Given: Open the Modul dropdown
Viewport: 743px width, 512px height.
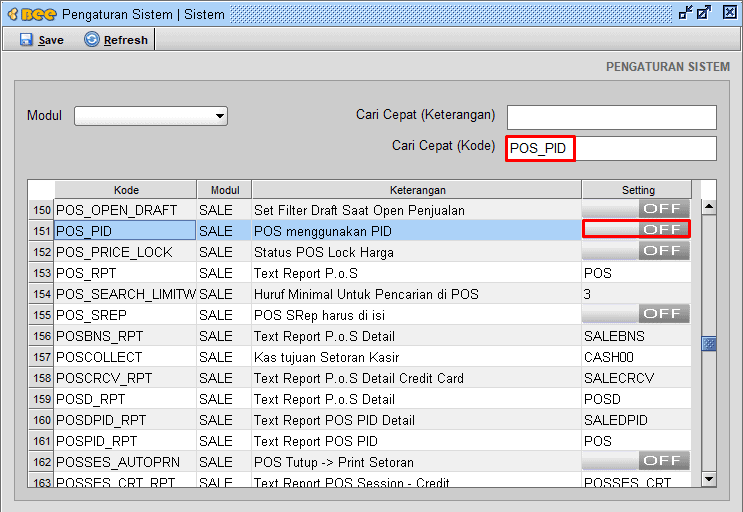Looking at the screenshot, I should (151, 116).
